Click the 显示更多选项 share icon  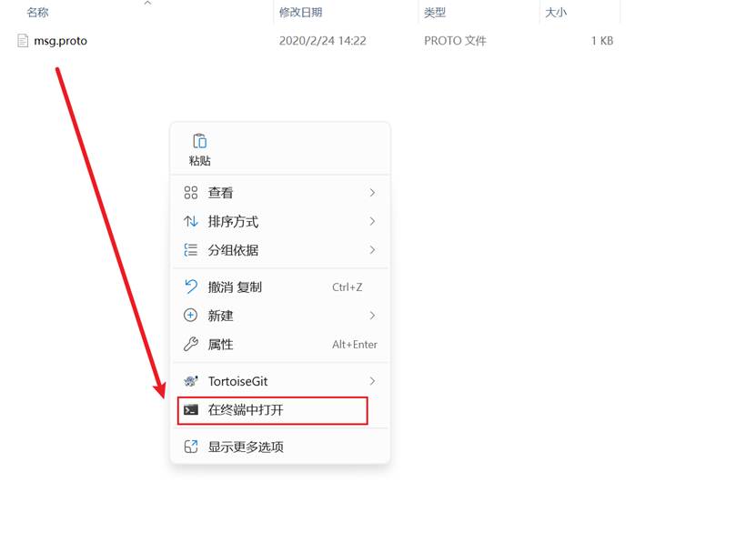[x=191, y=447]
